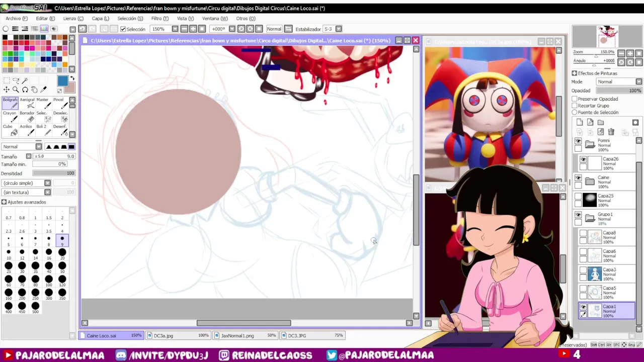Open the (sin textura) texture dropdown
Screen dimensions: 644x362
(x=47, y=192)
